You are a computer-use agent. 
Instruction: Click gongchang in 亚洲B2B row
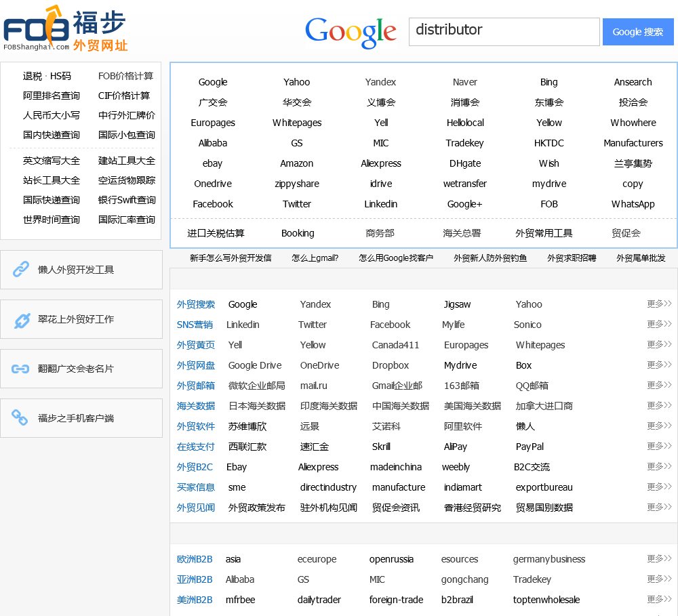[x=465, y=579]
